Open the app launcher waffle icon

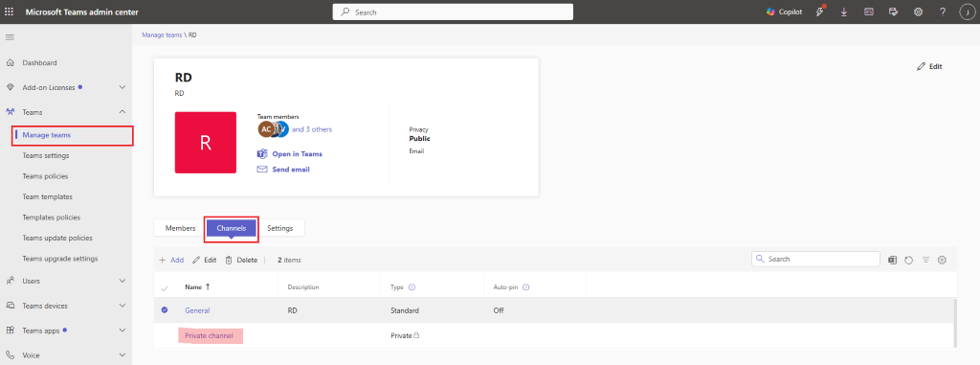click(x=10, y=11)
